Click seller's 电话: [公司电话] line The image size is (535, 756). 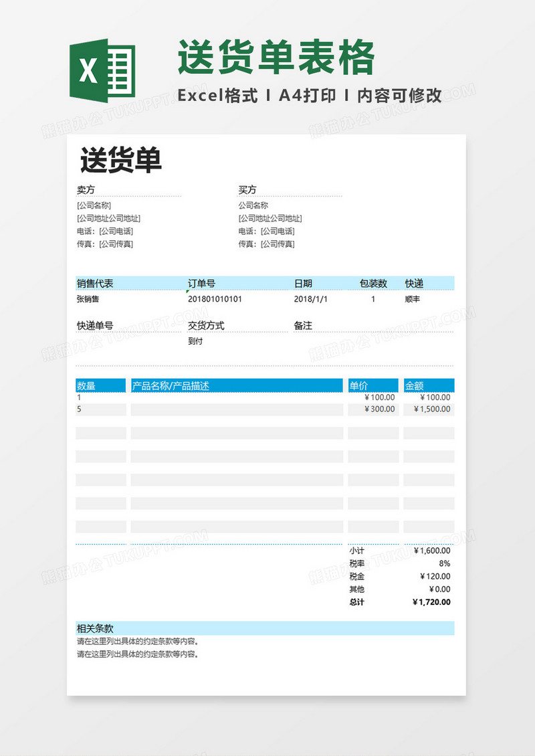point(105,231)
